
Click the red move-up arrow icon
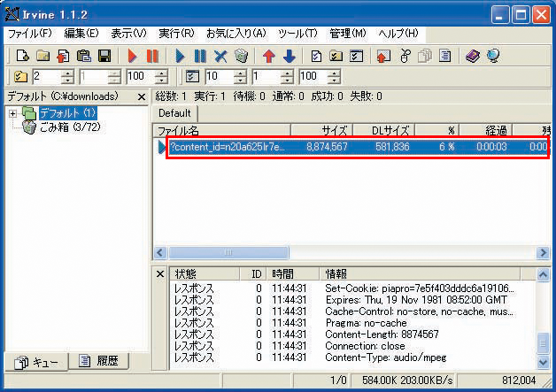(x=269, y=56)
